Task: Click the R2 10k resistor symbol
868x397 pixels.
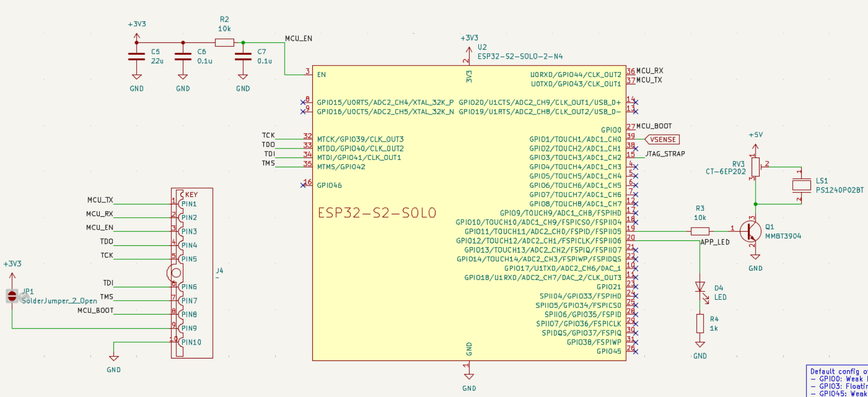Action: pos(224,43)
